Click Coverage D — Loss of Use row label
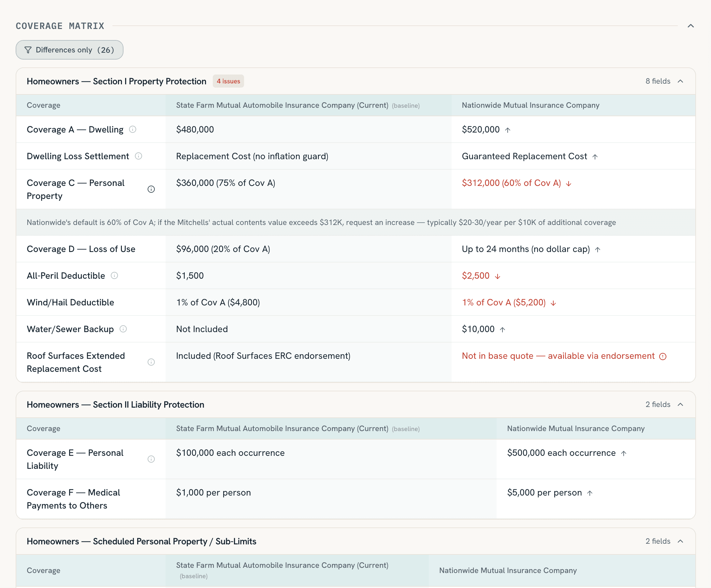Viewport: 711px width, 588px height. click(81, 249)
